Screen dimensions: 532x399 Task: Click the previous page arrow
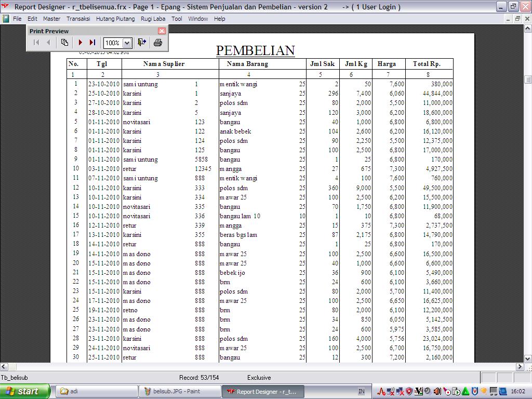pyautogui.click(x=48, y=43)
